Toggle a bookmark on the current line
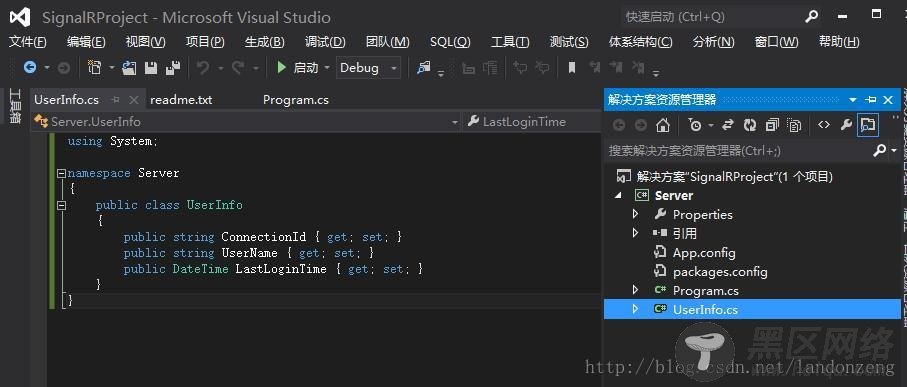The image size is (907, 387). 572,68
